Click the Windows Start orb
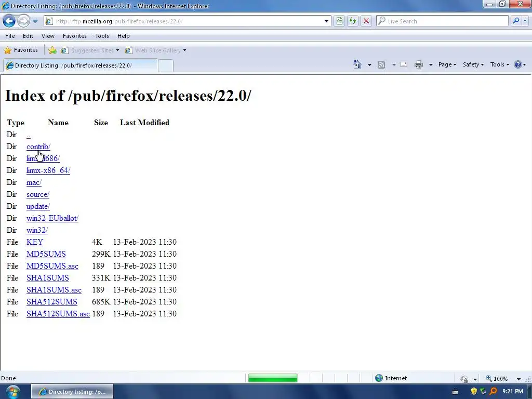This screenshot has width=532, height=399. 13,392
